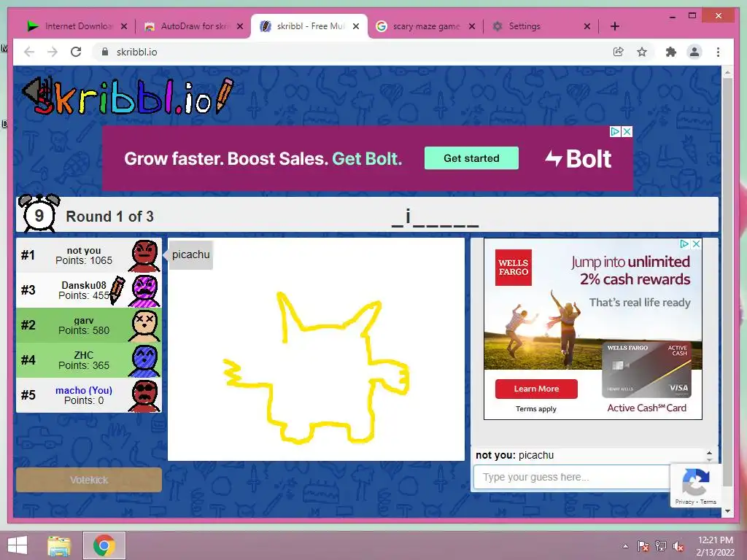Close the Bolt banner ad

point(627,131)
